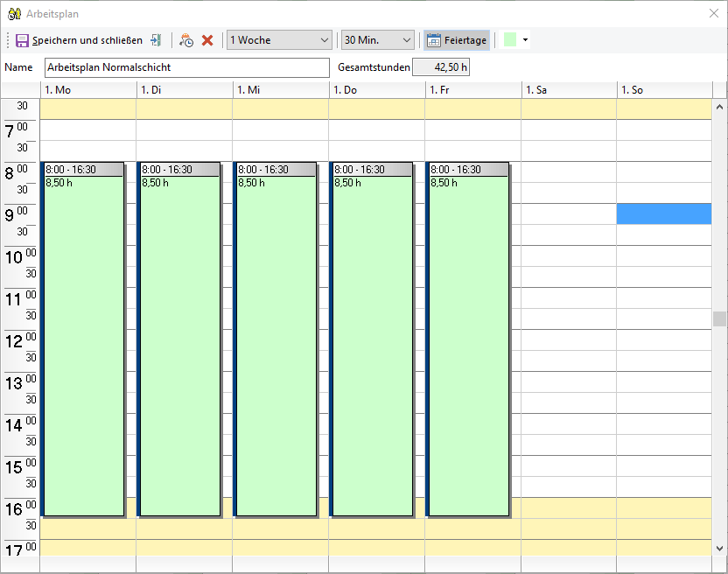Toggle the Feiertage button
Screen dimensions: 728x574
tap(457, 40)
